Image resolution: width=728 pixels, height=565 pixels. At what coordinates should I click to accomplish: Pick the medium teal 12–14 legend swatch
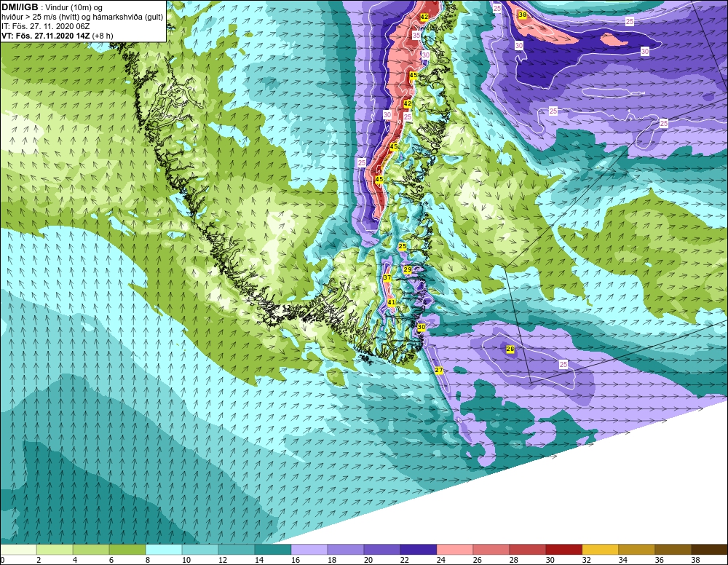pos(237,550)
